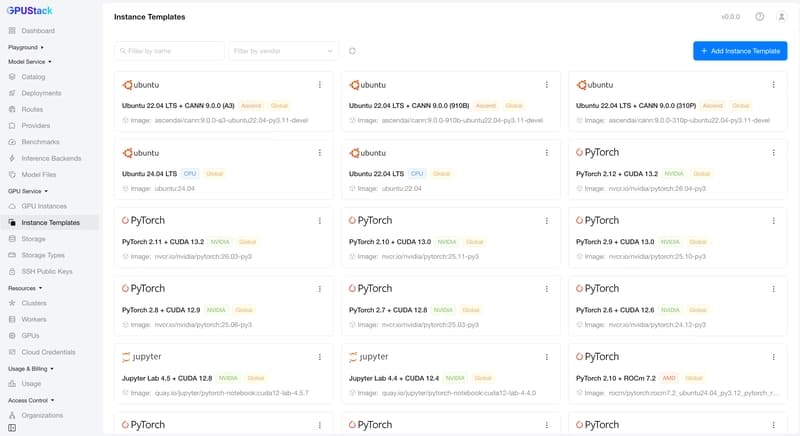This screenshot has height=436, width=800.
Task: Open options menu for Jupyter Lab 4.4 card
Action: pos(546,357)
